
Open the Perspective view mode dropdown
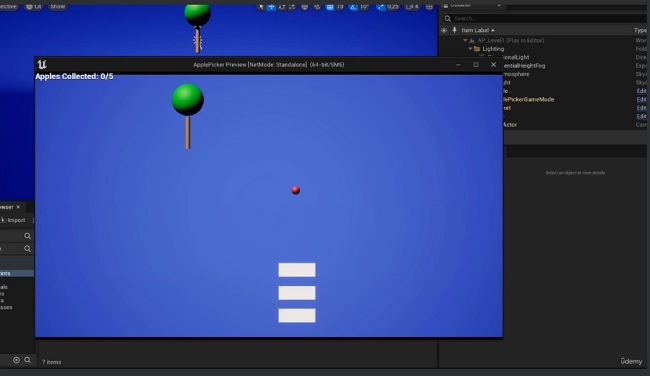pos(8,6)
